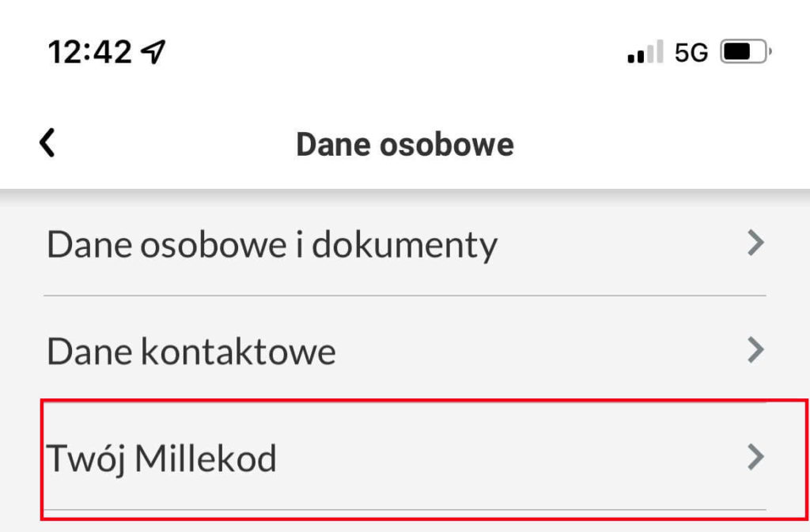Open the Dane osobowe i dokumenty section
The image size is (810, 532).
pos(271,245)
